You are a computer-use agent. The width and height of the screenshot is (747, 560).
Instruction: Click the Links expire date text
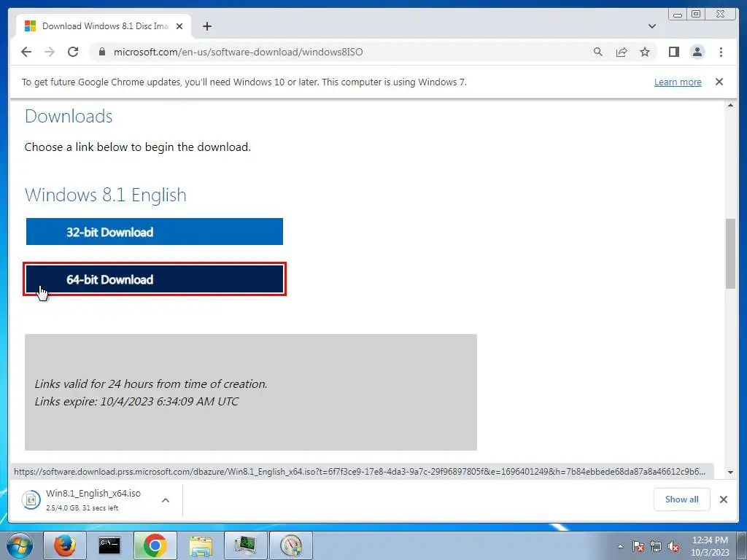click(136, 402)
